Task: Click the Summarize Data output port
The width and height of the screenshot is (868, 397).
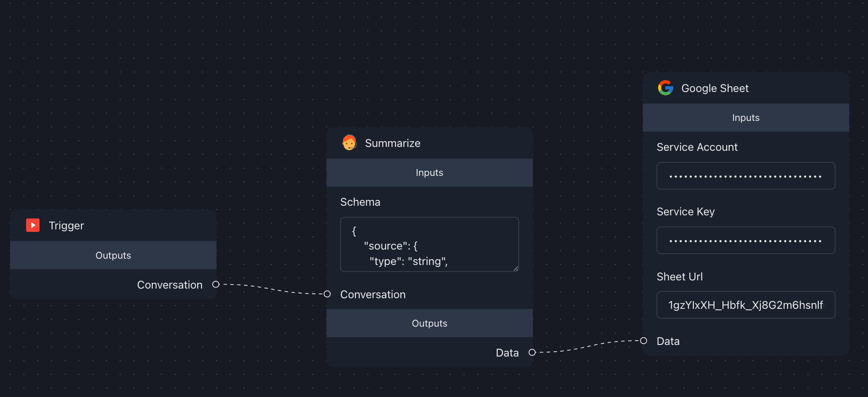Action: click(x=532, y=352)
